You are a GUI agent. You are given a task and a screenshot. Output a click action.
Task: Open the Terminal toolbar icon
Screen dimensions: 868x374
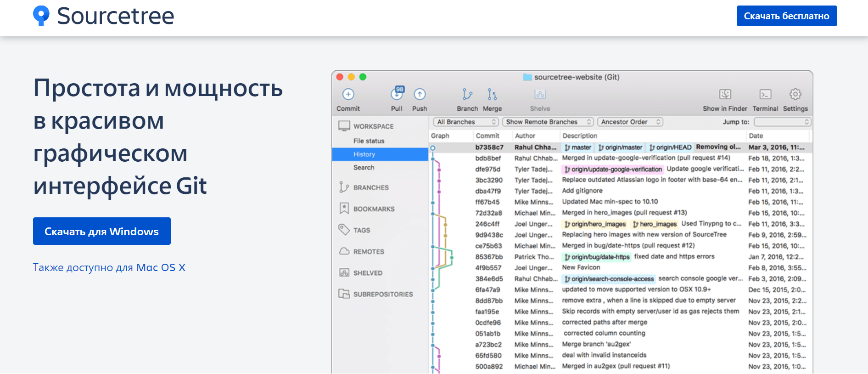[x=765, y=94]
